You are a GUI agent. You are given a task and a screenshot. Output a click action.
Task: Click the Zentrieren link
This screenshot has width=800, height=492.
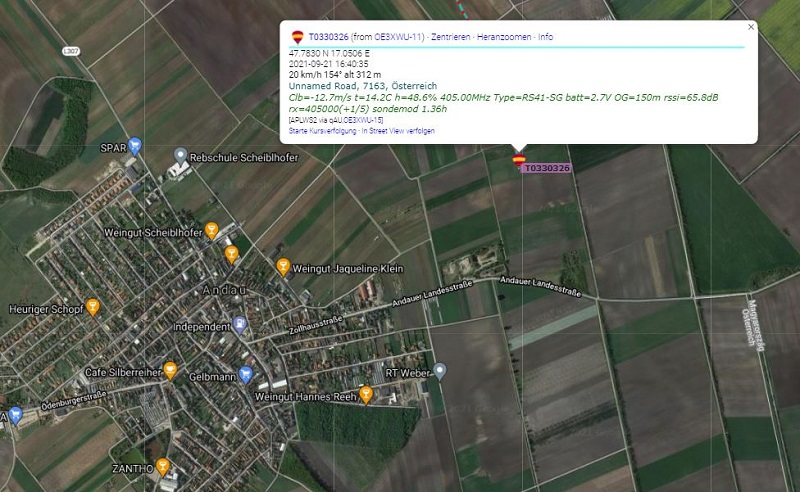[451, 37]
